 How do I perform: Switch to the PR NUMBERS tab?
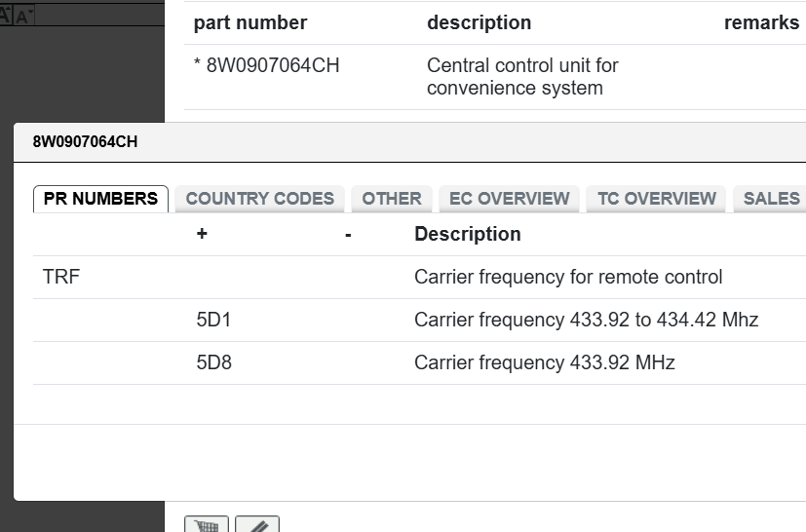coord(100,199)
